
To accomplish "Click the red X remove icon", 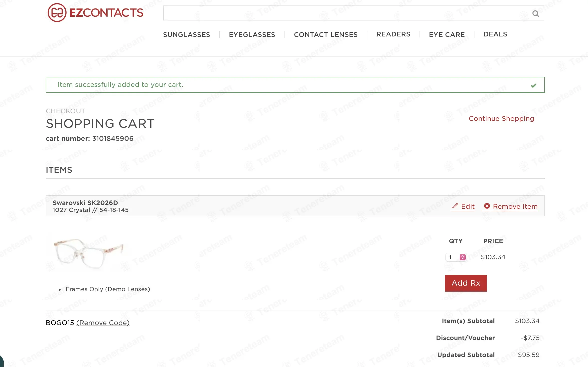I will [x=487, y=206].
